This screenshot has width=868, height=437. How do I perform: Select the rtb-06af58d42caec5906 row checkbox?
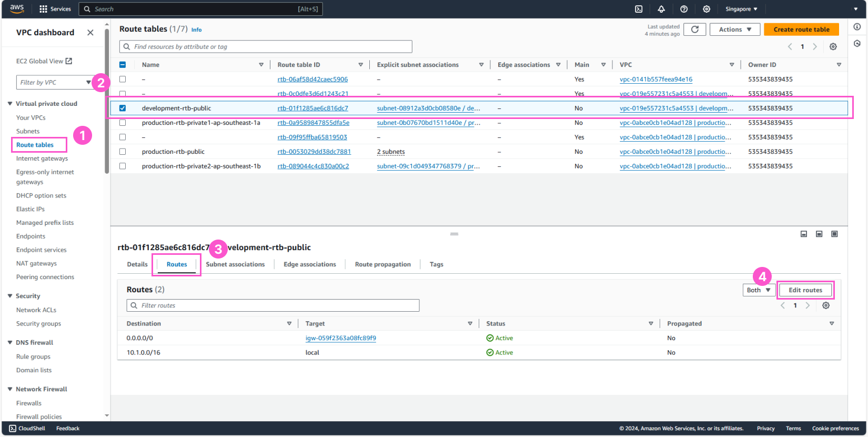tap(123, 79)
